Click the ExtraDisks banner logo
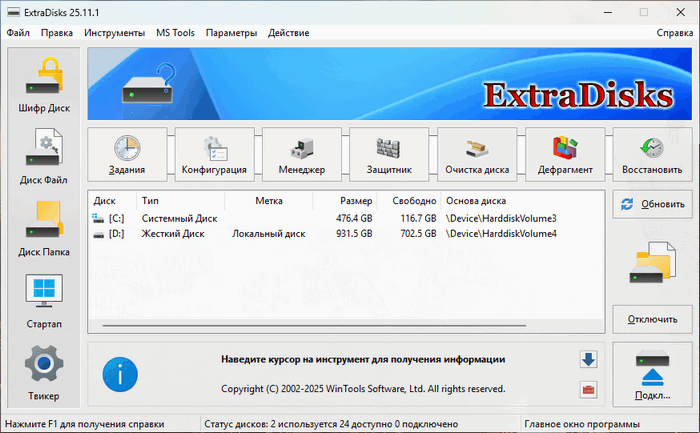The height and width of the screenshot is (433, 700). [x=579, y=95]
